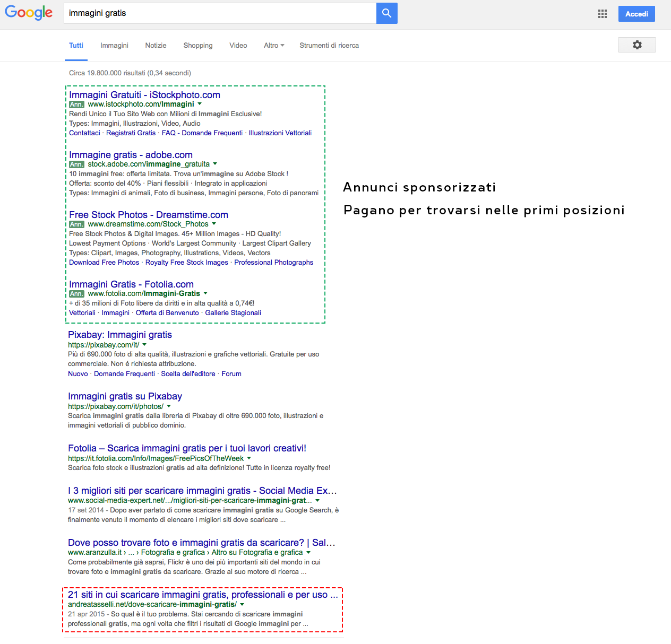
Task: Open 'Offerta di Benvenuto' sitelink
Action: [167, 313]
